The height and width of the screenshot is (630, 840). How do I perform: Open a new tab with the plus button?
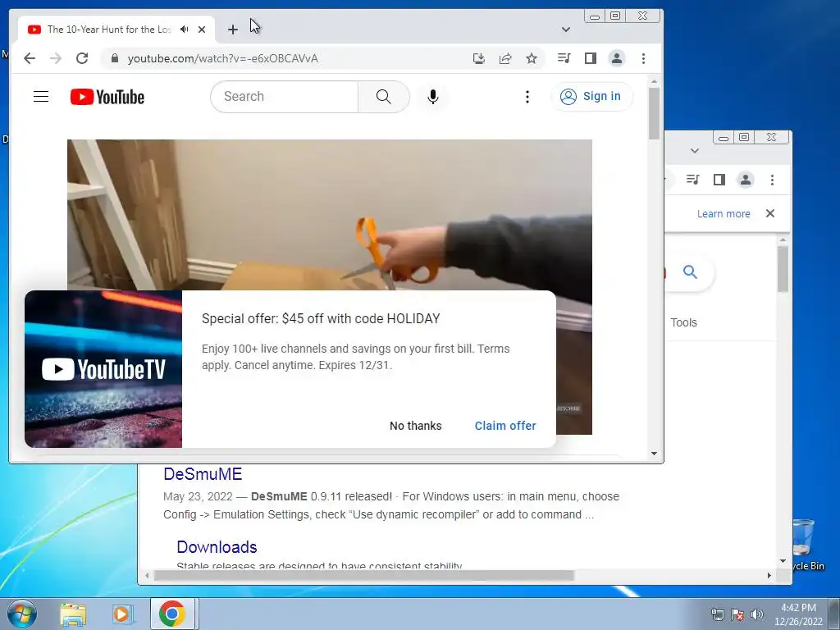[232, 30]
